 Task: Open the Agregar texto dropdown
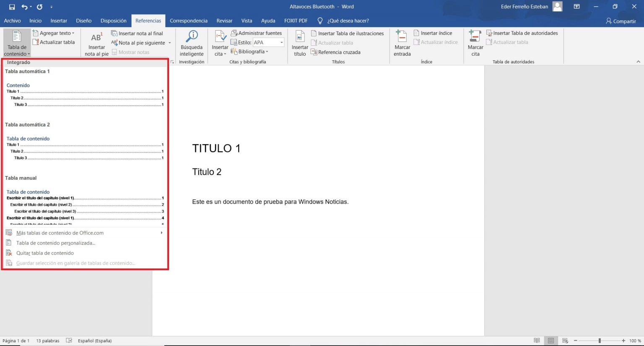click(x=54, y=33)
